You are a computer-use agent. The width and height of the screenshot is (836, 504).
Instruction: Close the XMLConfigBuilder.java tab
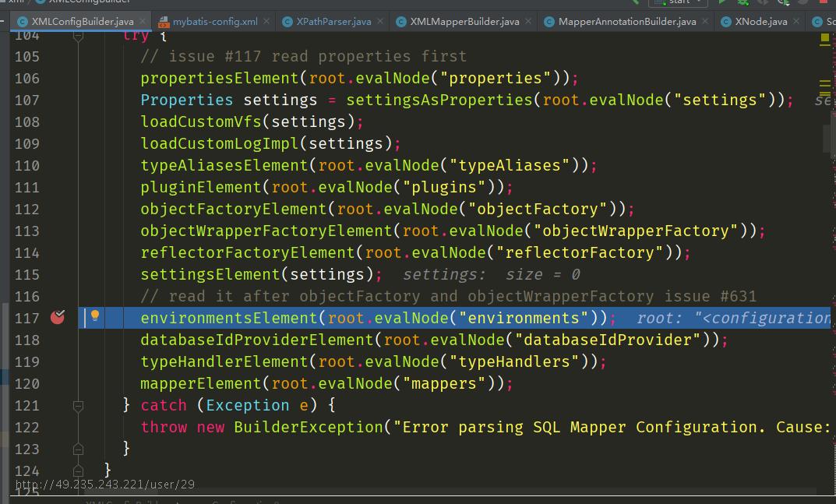[143, 21]
